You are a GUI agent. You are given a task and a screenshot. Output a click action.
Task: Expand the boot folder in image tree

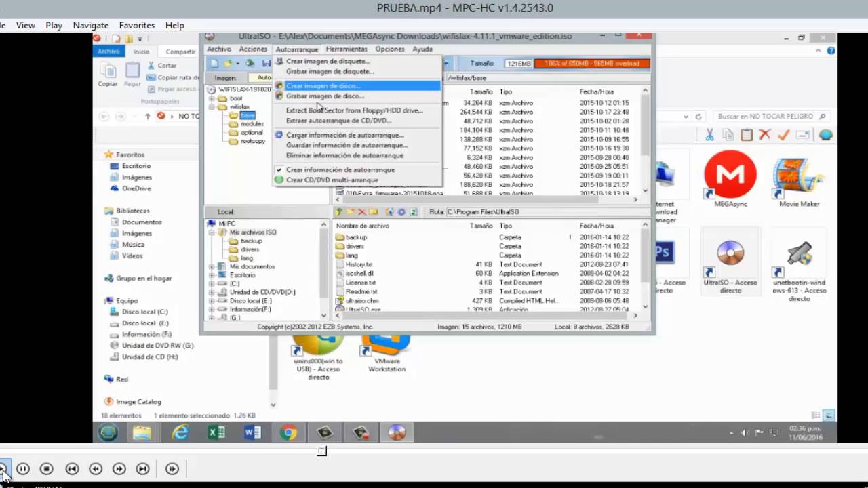[x=212, y=99]
